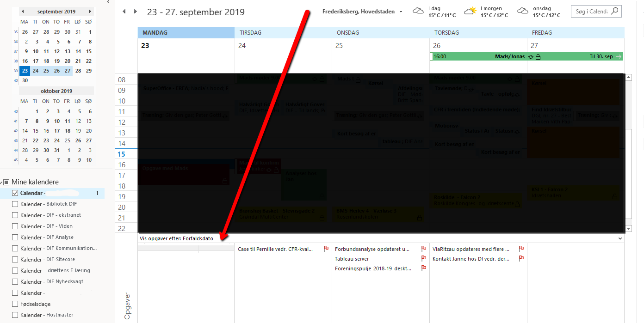Click the date 24 in Tuesday column

[242, 45]
